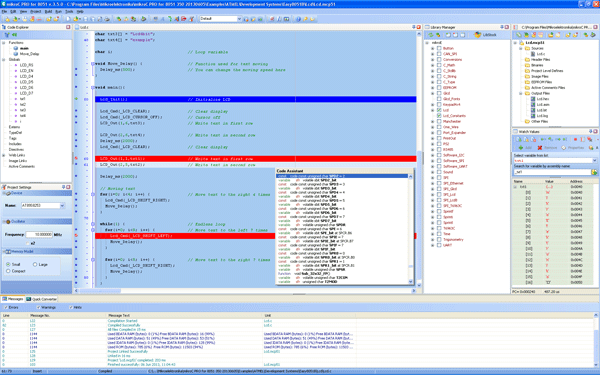Click the oscillator Frequency input field
This screenshot has width=600, height=375.
pyautogui.click(x=39, y=235)
